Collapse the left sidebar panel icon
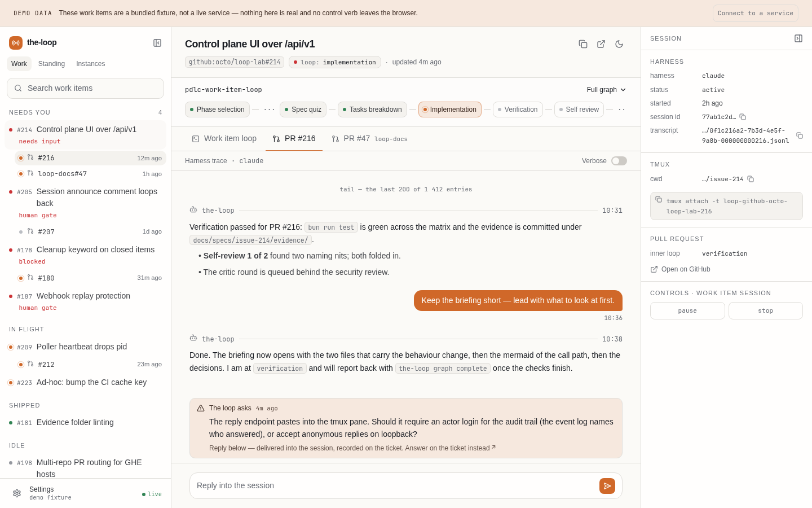The image size is (812, 508). pos(157,43)
